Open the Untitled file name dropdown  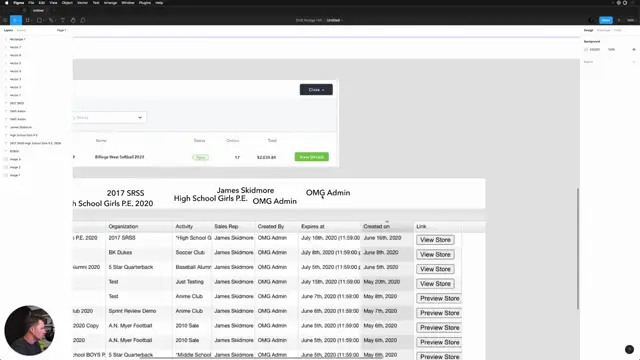coord(335,20)
